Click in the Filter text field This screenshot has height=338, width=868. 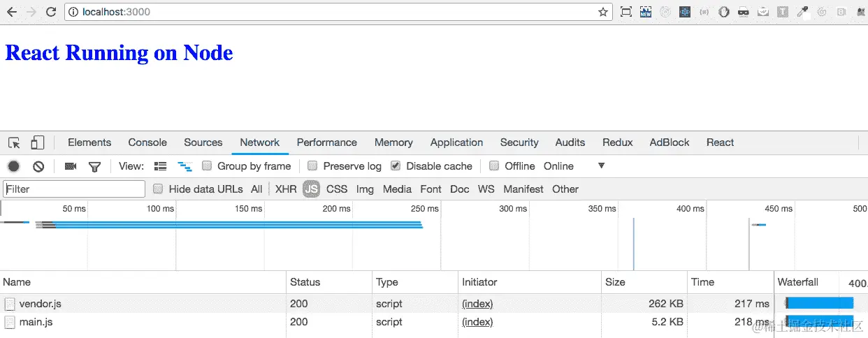[74, 189]
